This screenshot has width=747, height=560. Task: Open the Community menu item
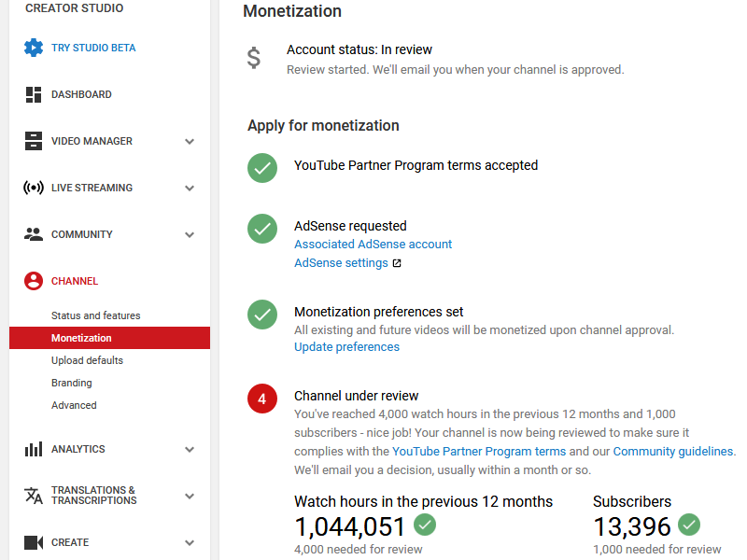click(82, 234)
